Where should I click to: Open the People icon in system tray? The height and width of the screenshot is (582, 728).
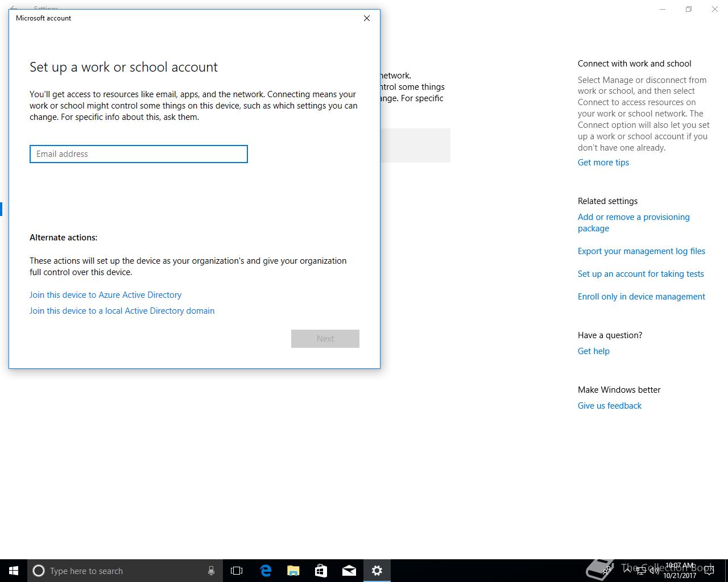tap(607, 570)
